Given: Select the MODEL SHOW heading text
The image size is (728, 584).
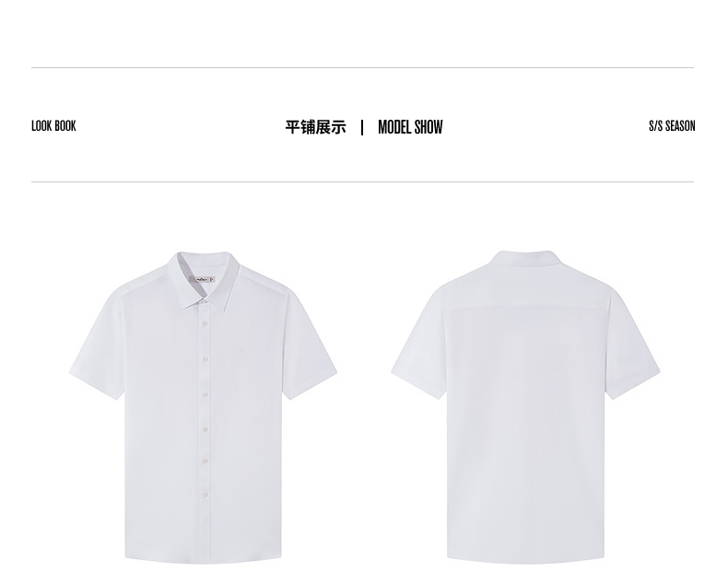Looking at the screenshot, I should coord(410,127).
